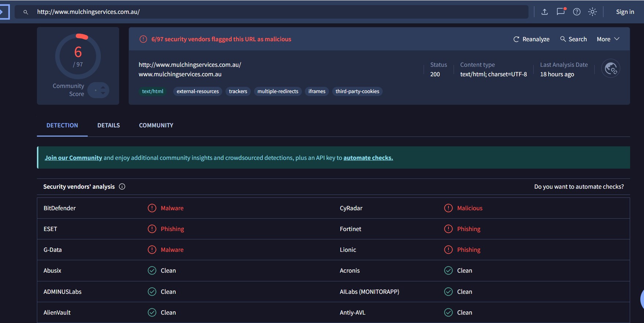Click the Sign in link
The width and height of the screenshot is (644, 323).
point(625,12)
